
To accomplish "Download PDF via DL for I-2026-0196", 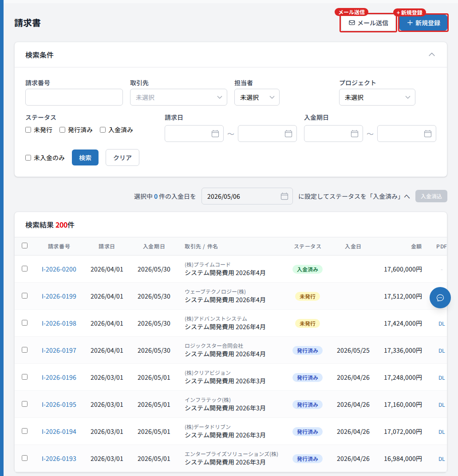I will [442, 378].
